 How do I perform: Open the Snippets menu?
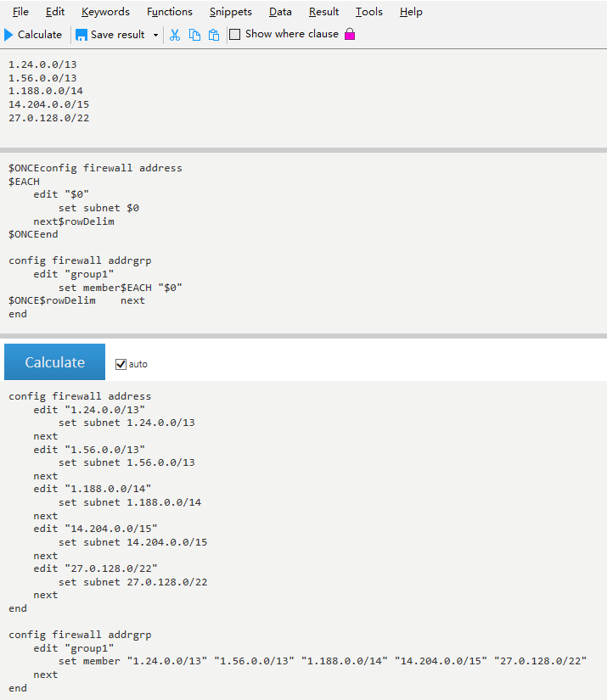tap(230, 12)
